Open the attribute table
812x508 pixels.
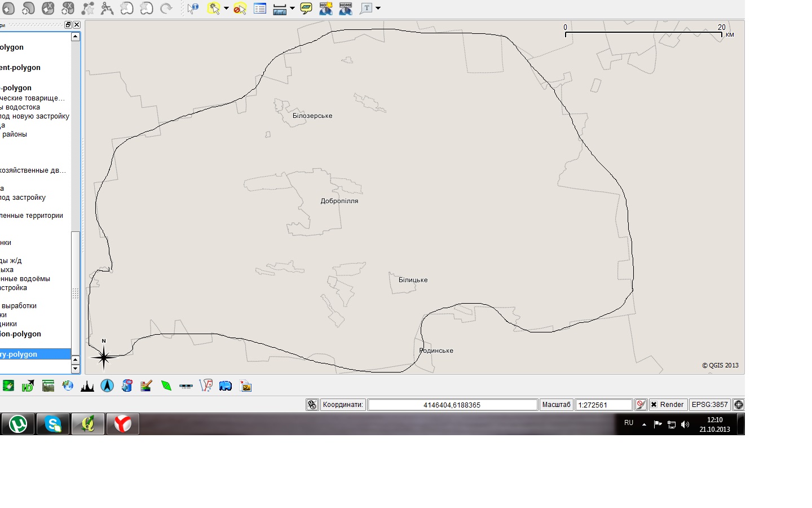coord(260,8)
